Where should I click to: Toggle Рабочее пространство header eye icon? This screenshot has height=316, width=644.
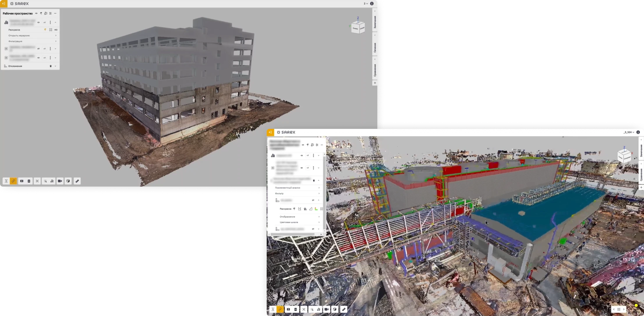[36, 13]
